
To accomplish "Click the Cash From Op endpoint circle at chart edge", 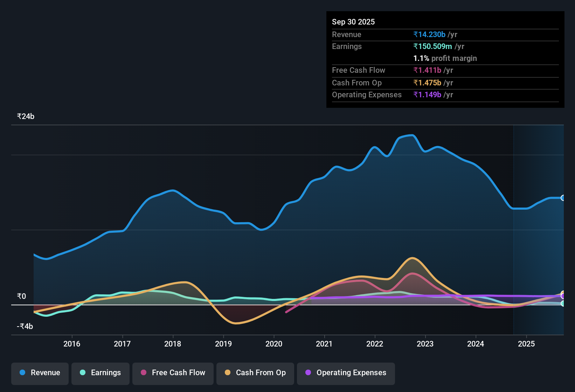I will (x=563, y=293).
